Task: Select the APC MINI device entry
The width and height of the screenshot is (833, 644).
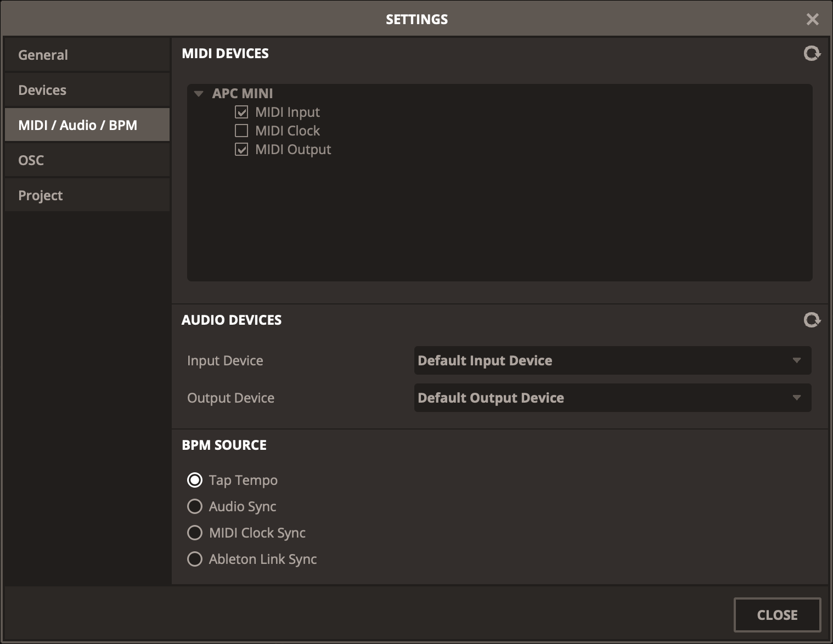Action: pyautogui.click(x=243, y=93)
